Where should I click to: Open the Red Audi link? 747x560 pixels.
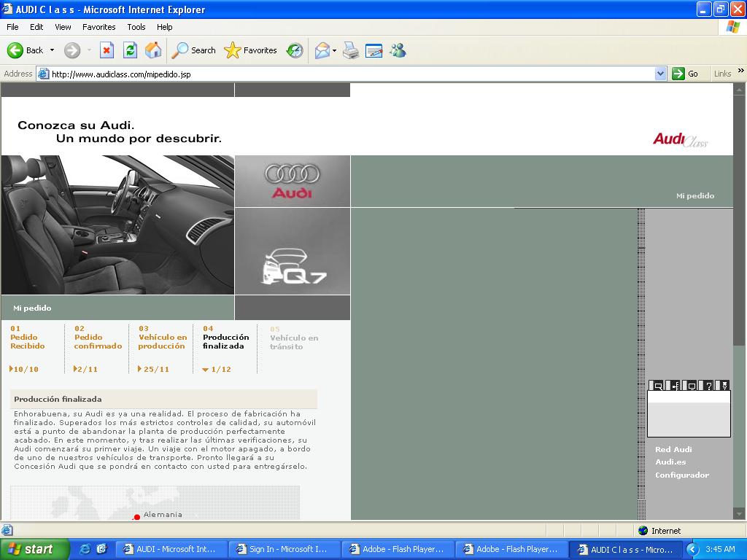point(673,449)
